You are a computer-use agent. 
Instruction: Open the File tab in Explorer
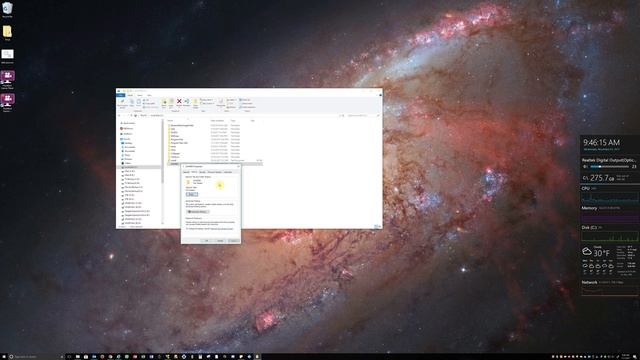[121, 95]
